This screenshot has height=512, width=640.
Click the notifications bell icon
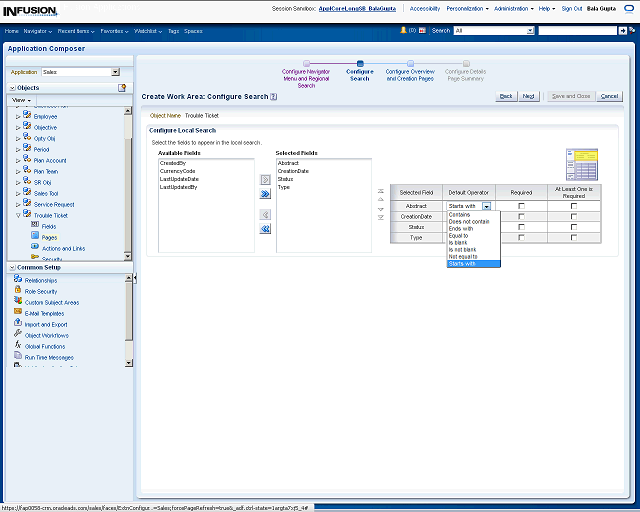point(404,31)
